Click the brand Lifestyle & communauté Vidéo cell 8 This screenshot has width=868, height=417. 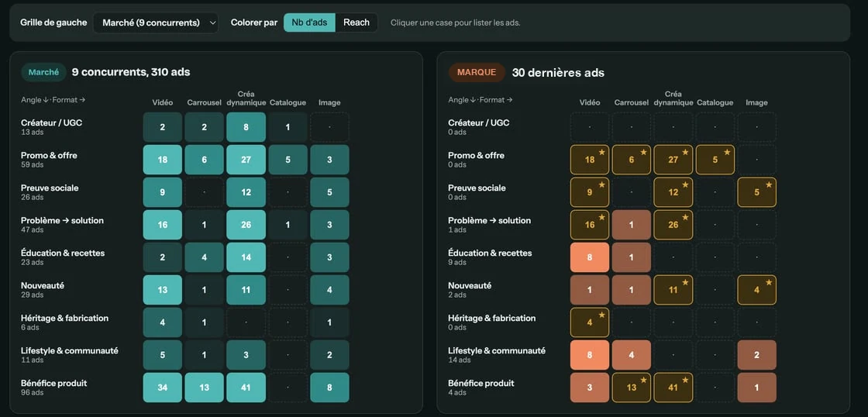590,355
